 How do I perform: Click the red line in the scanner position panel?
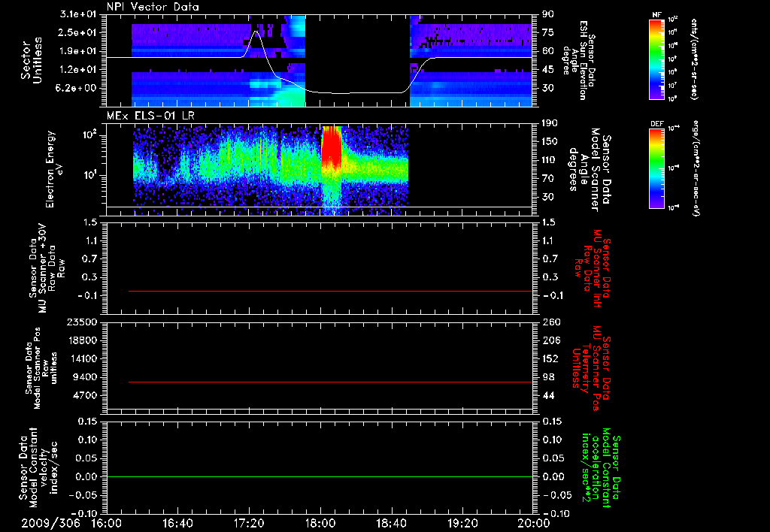[330, 382]
